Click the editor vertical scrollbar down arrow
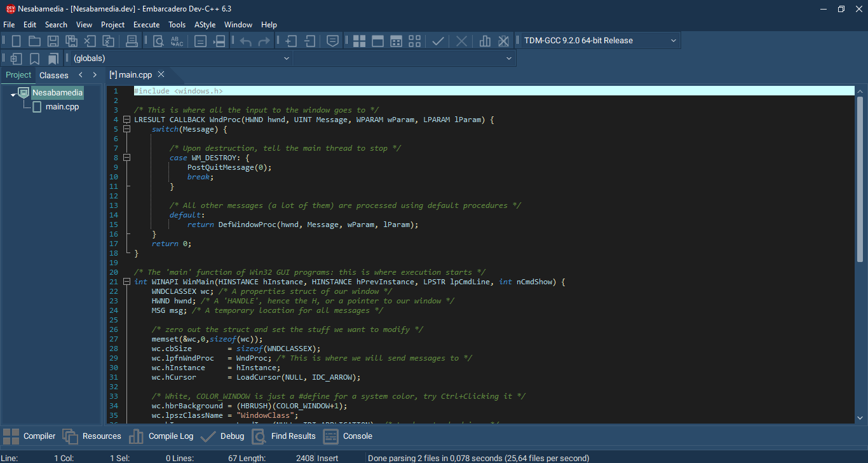 (860, 418)
